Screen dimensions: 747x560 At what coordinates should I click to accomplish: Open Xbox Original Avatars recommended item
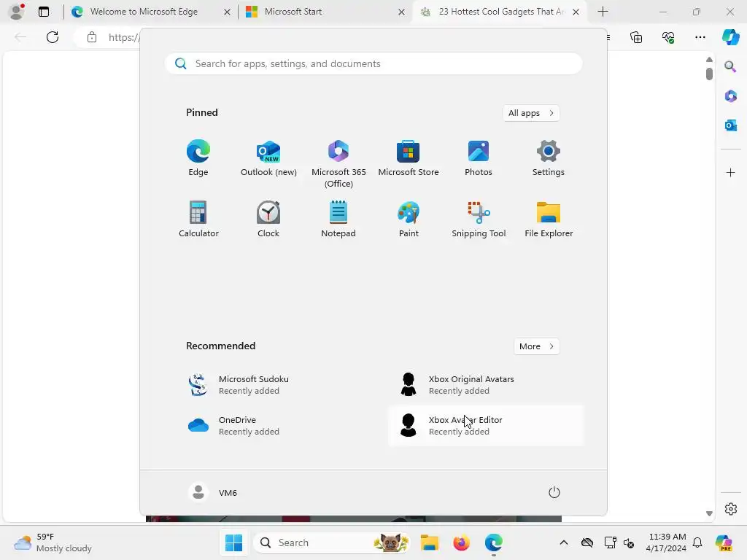click(x=486, y=385)
